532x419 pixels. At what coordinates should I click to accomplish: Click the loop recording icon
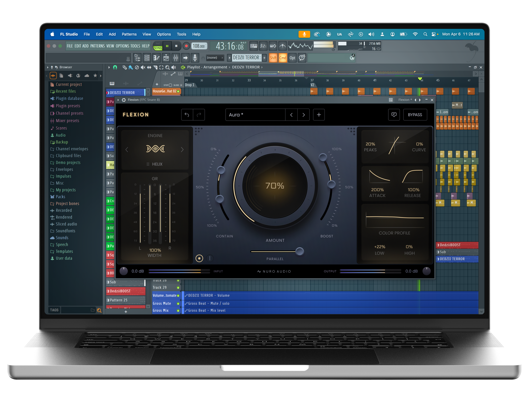tap(273, 46)
